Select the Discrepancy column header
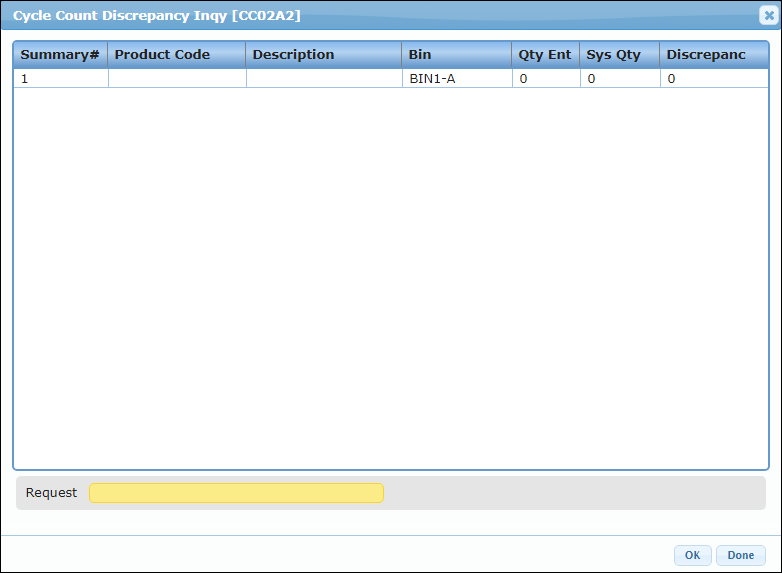Image resolution: width=782 pixels, height=573 pixels. click(712, 55)
